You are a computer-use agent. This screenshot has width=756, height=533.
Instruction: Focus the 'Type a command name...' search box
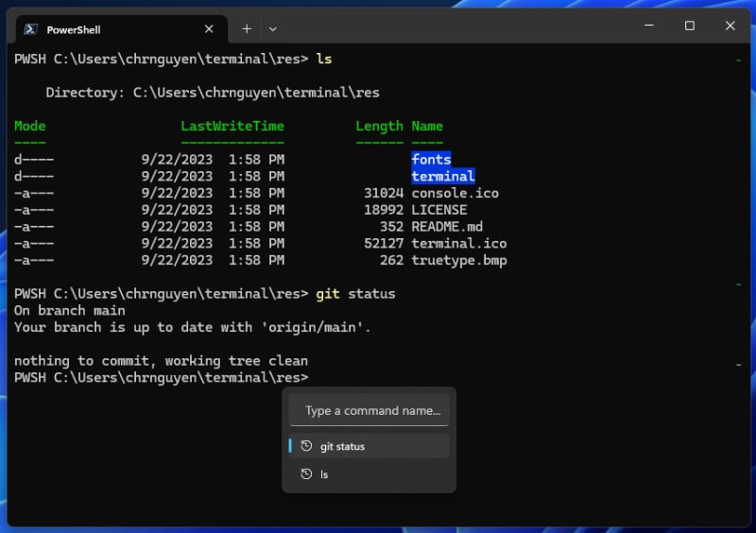coord(369,411)
